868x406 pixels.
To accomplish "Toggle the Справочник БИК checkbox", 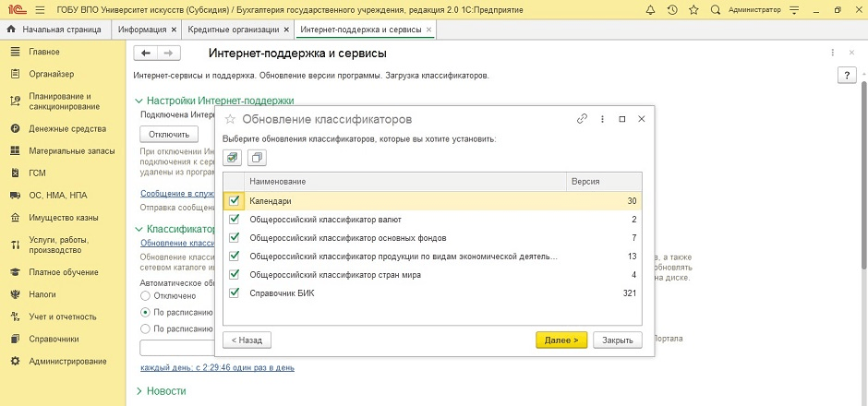I will point(234,293).
